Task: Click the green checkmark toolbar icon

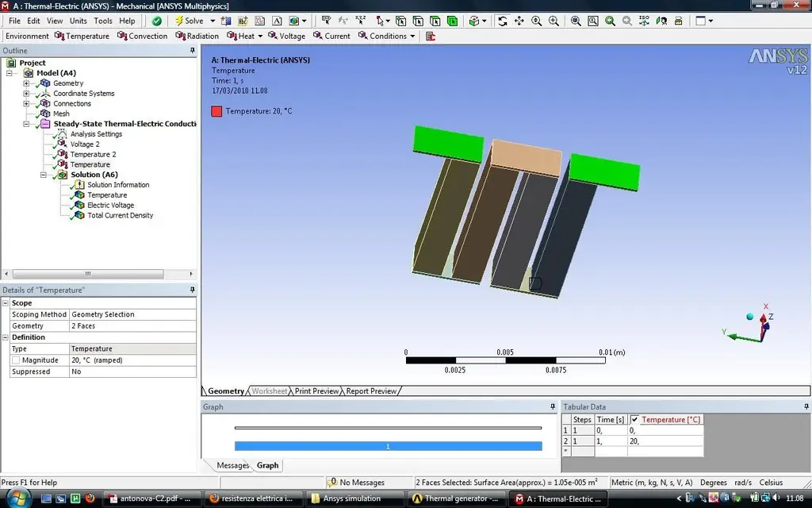Action: coord(156,21)
